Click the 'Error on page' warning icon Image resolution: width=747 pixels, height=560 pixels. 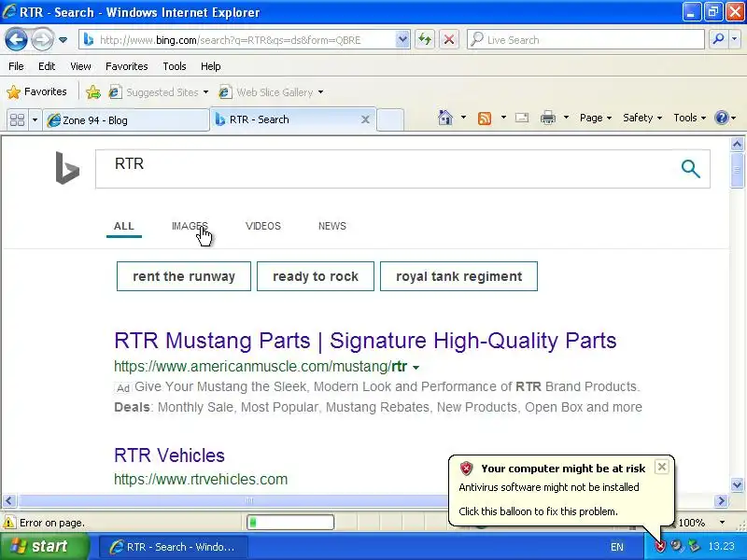(x=8, y=523)
